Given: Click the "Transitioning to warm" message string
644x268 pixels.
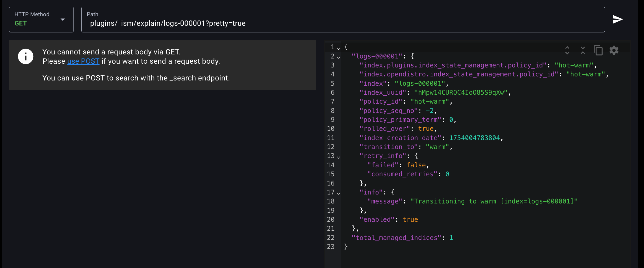Looking at the screenshot, I should coord(494,201).
